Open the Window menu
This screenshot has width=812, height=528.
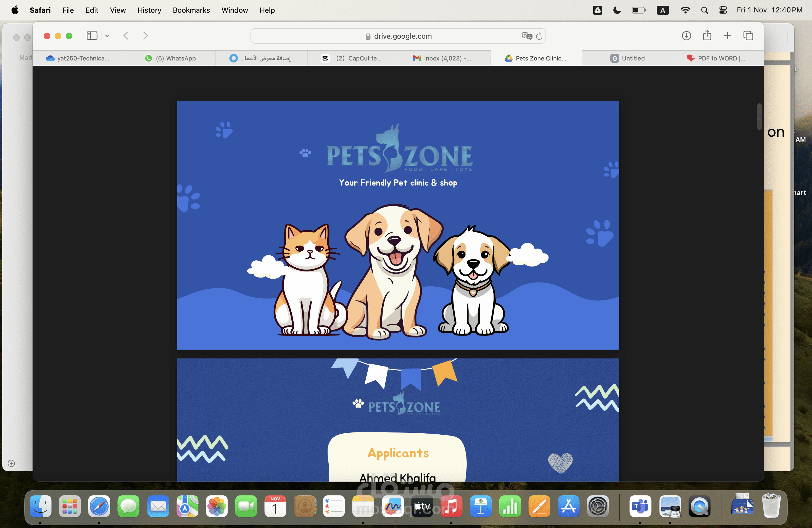[x=234, y=10]
